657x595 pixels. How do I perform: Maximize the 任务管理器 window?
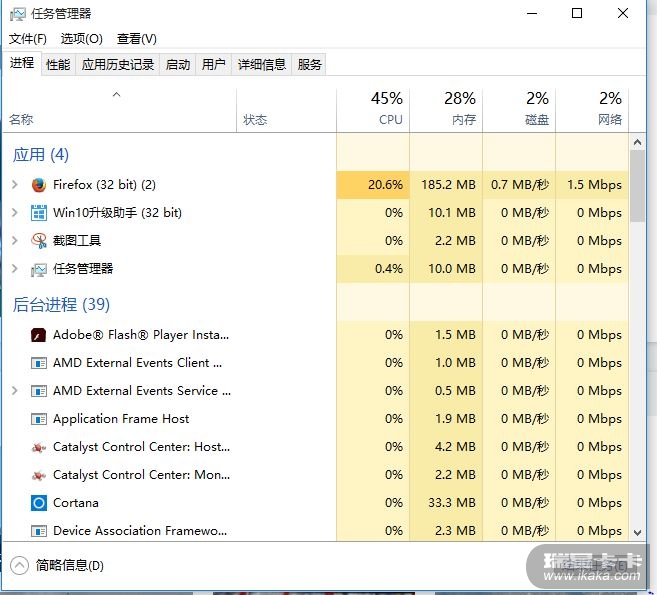577,13
